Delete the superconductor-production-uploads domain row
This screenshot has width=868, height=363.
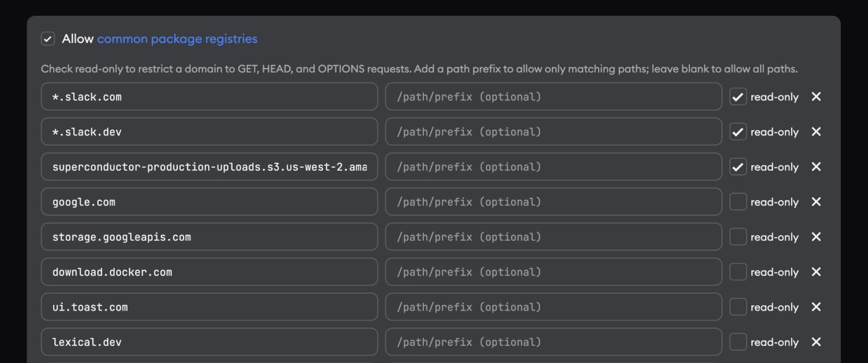[816, 166]
